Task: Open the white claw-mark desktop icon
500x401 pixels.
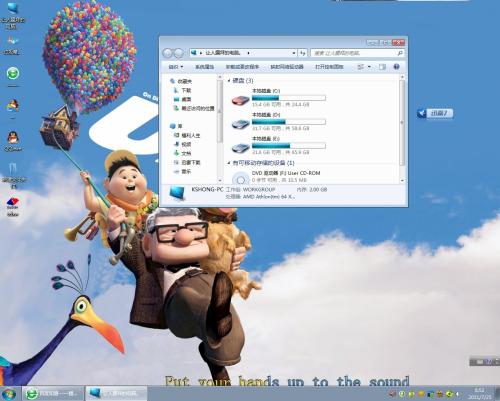Action: click(13, 169)
